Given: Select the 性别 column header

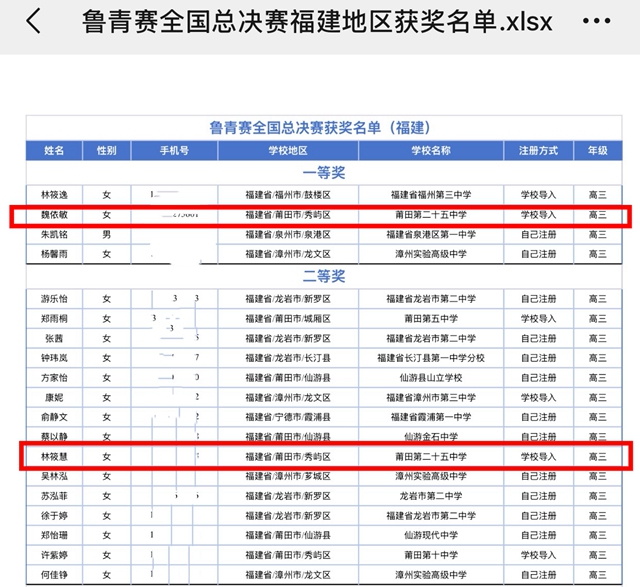Looking at the screenshot, I should tap(106, 151).
